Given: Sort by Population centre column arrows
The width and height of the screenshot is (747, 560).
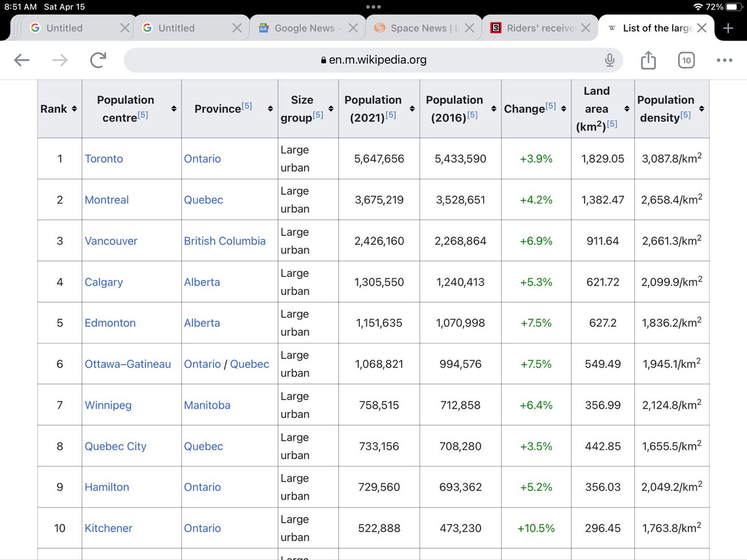Looking at the screenshot, I should click(x=174, y=109).
